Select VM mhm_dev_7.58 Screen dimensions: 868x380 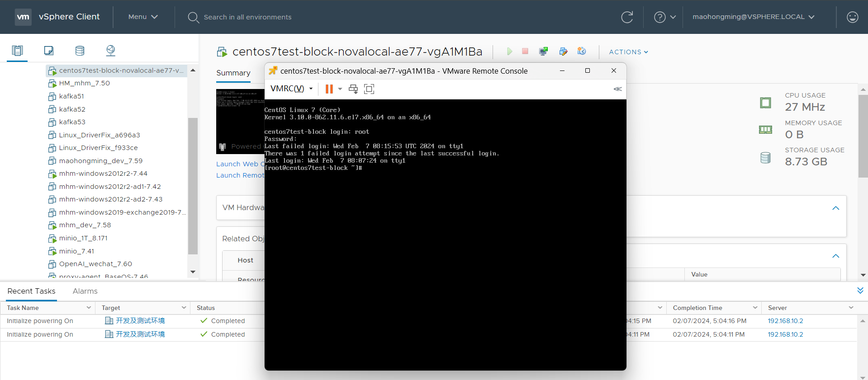point(85,225)
